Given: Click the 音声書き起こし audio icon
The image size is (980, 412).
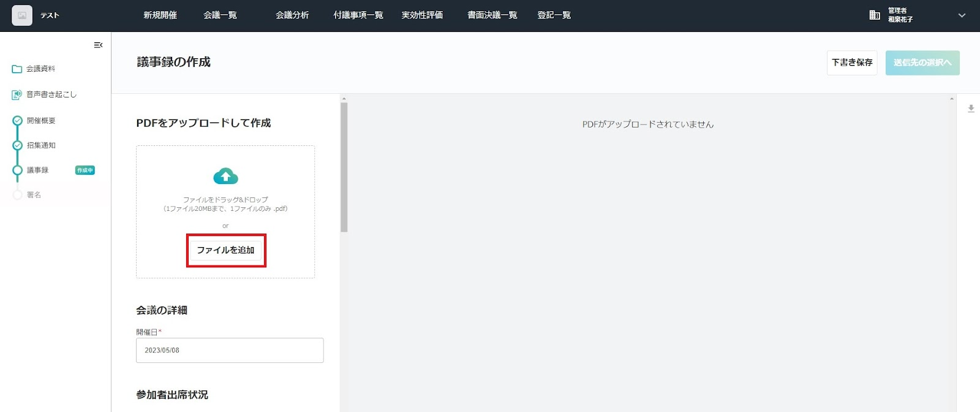Looking at the screenshot, I should pyautogui.click(x=17, y=94).
